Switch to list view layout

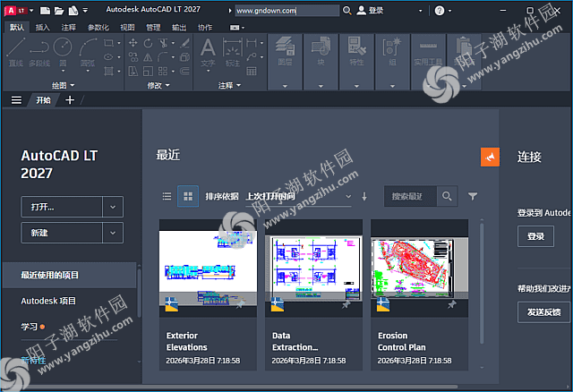pos(167,196)
